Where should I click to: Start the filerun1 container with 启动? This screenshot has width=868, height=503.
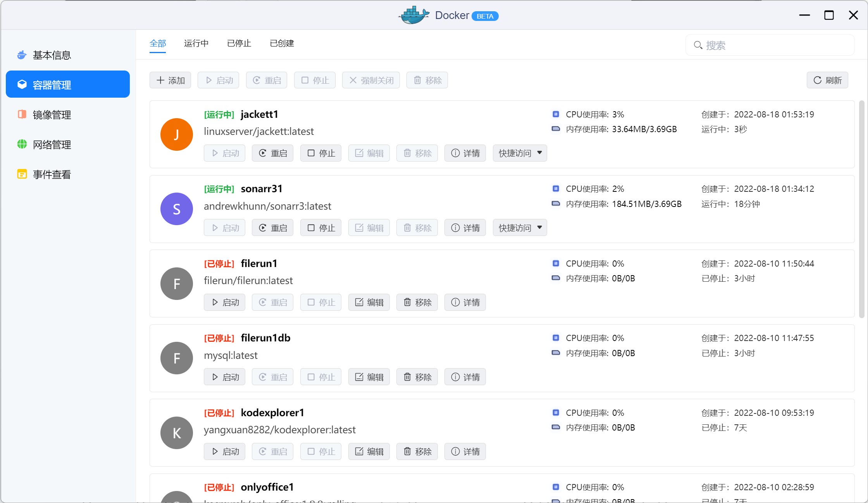[x=224, y=302]
